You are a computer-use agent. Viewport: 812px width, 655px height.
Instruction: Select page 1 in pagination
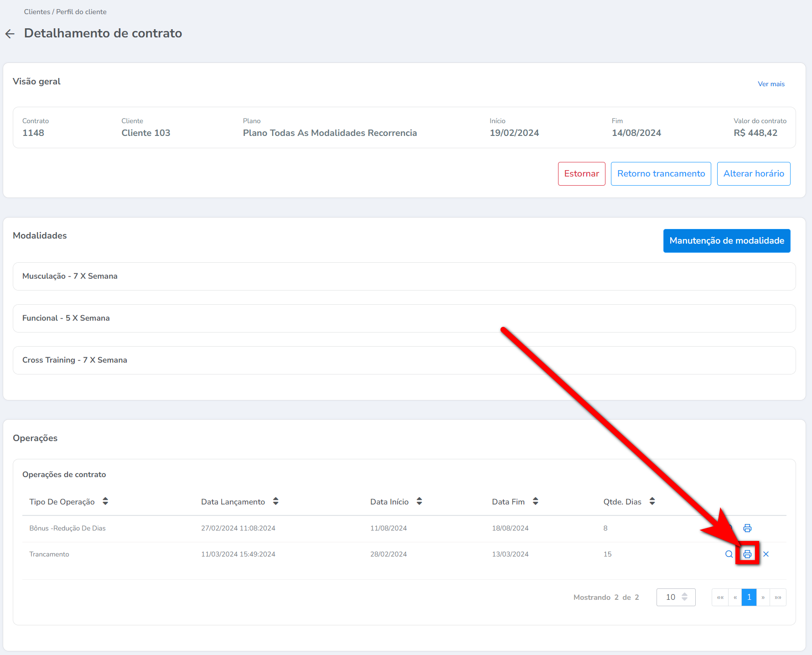pyautogui.click(x=749, y=597)
